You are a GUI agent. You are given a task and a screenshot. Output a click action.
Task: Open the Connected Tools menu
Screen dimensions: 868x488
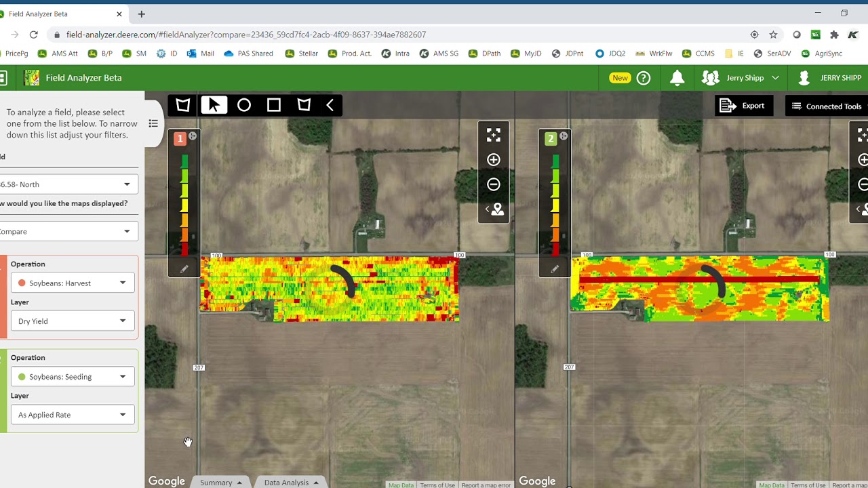click(827, 106)
